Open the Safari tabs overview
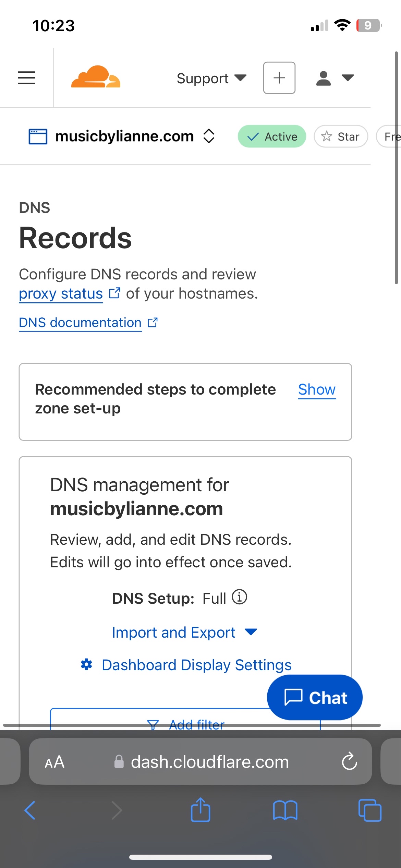 [369, 810]
